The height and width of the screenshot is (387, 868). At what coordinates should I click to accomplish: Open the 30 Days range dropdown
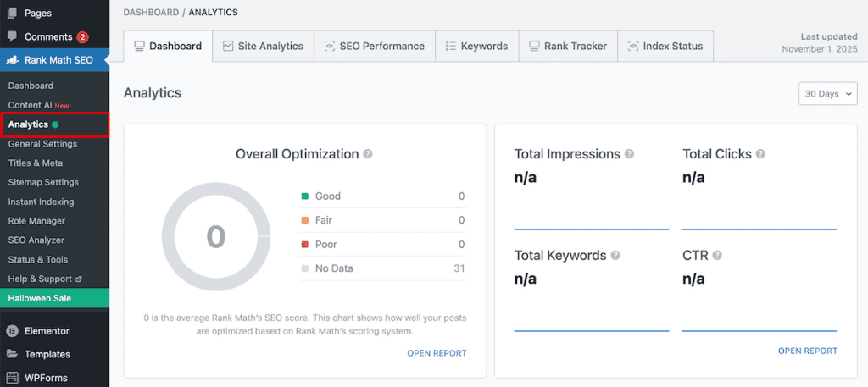click(827, 94)
